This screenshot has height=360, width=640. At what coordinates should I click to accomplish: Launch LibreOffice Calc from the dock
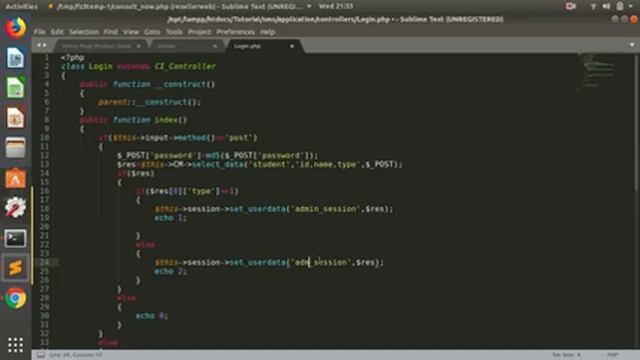(x=16, y=87)
